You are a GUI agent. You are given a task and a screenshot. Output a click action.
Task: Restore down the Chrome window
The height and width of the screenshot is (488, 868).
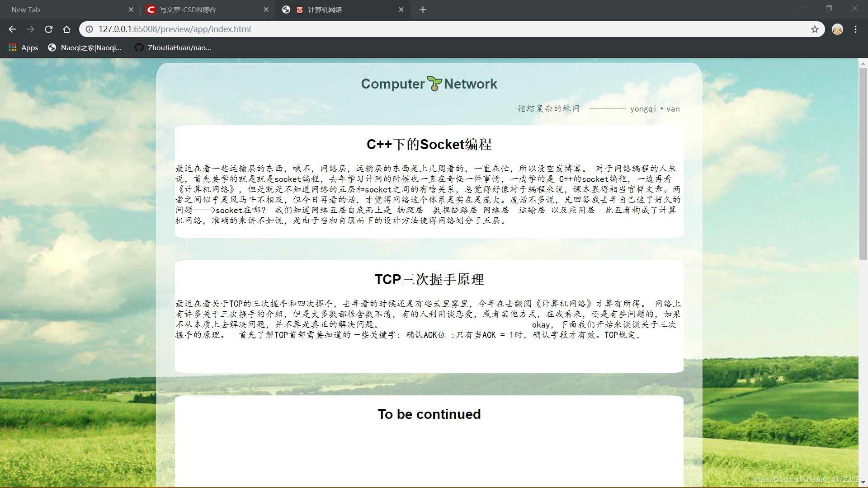click(x=829, y=9)
